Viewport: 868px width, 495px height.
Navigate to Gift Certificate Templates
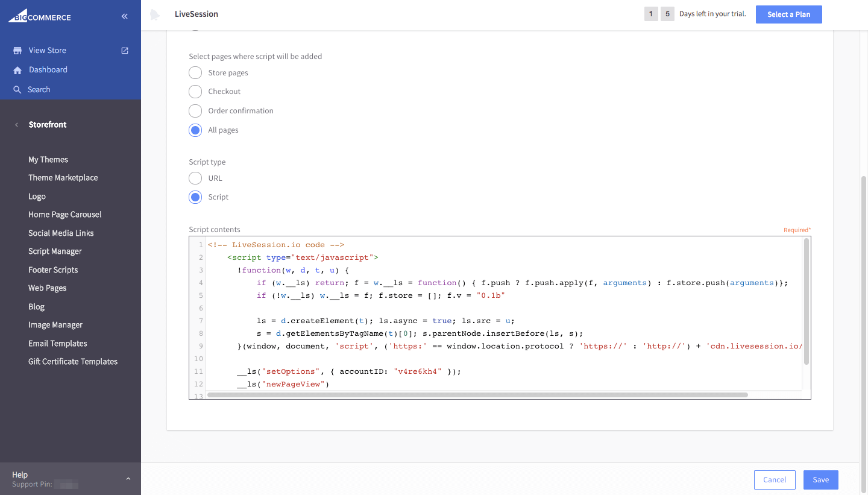pyautogui.click(x=72, y=361)
